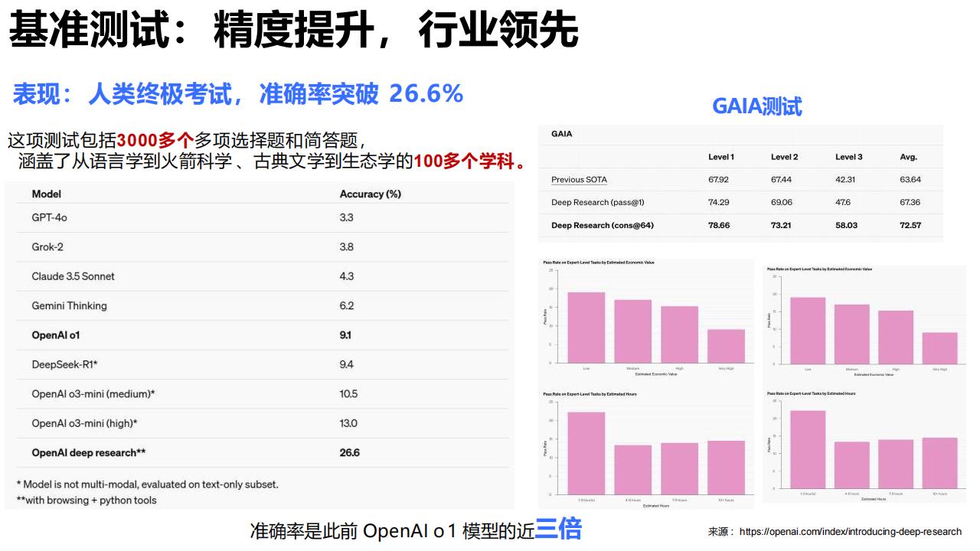The image size is (980, 551).
Task: Click the Level 3 column header
Action: click(849, 157)
